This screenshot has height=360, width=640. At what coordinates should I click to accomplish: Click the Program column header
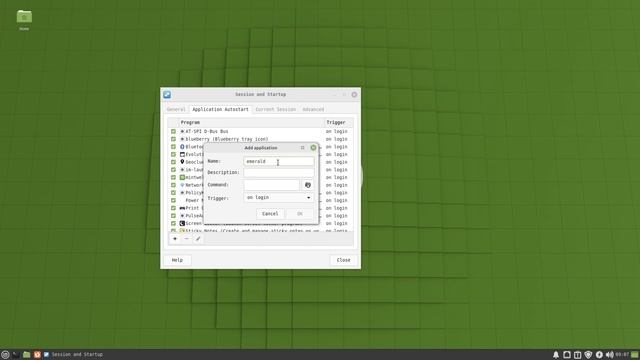pos(251,122)
